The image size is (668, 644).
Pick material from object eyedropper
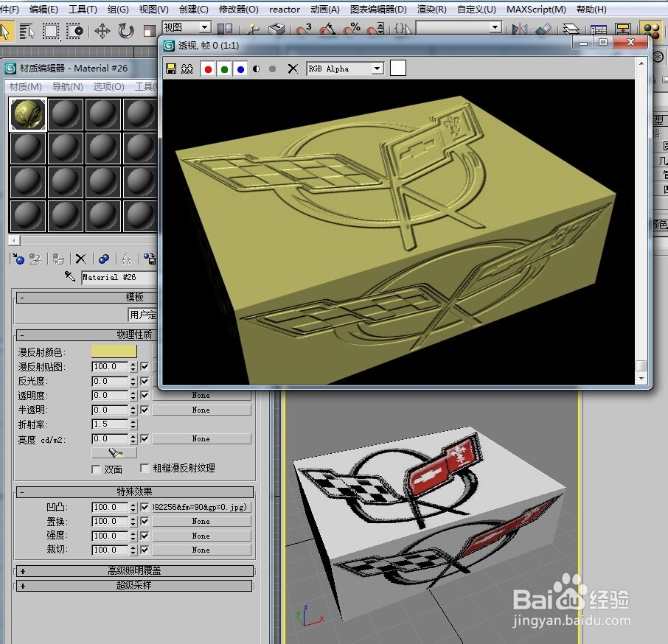coord(70,276)
